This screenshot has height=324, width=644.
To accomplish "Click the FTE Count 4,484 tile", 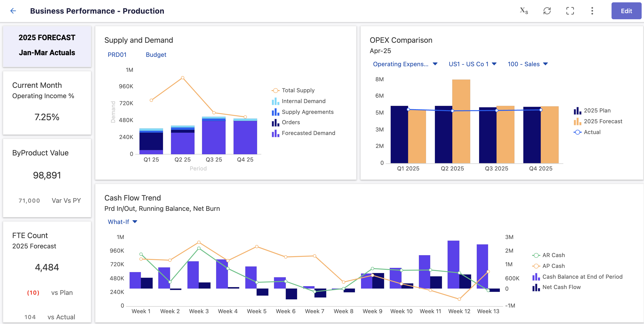I will pos(47,267).
